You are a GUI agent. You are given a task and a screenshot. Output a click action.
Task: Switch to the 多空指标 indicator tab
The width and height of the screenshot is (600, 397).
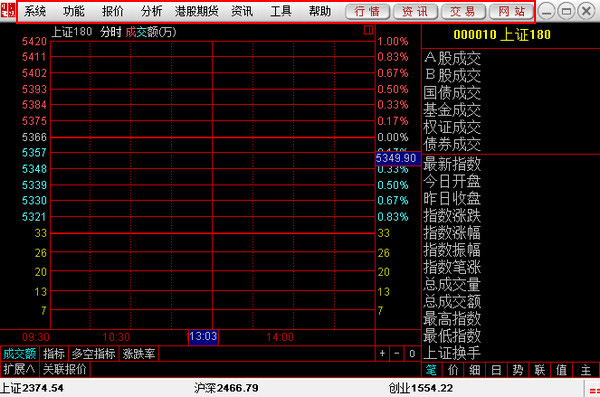pyautogui.click(x=94, y=354)
